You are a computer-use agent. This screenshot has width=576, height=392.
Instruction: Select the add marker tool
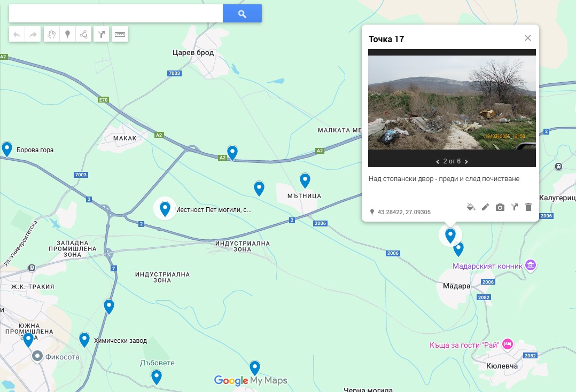(67, 35)
